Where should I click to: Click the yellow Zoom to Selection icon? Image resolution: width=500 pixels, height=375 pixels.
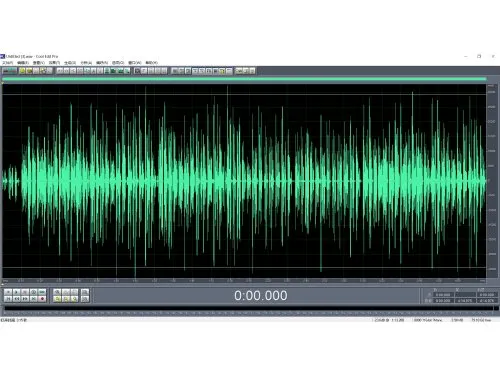pos(57,299)
